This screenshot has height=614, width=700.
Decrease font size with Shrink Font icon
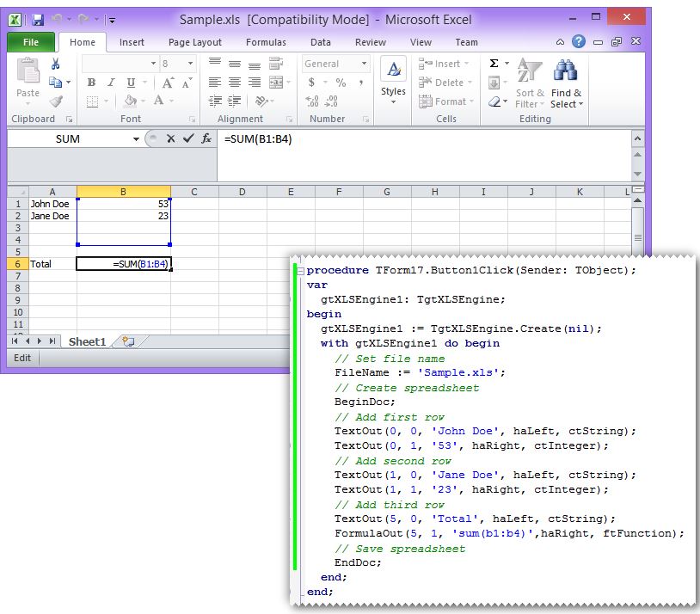pos(187,83)
